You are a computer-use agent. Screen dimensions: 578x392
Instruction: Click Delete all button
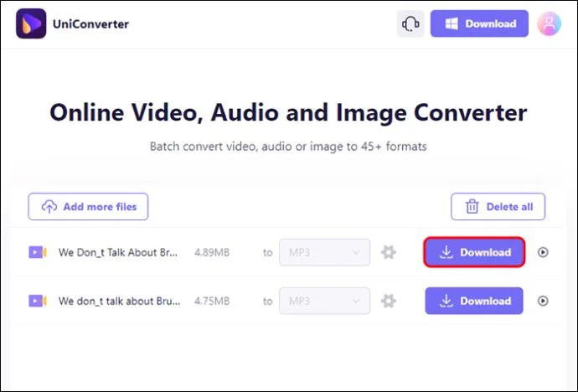pyautogui.click(x=498, y=207)
